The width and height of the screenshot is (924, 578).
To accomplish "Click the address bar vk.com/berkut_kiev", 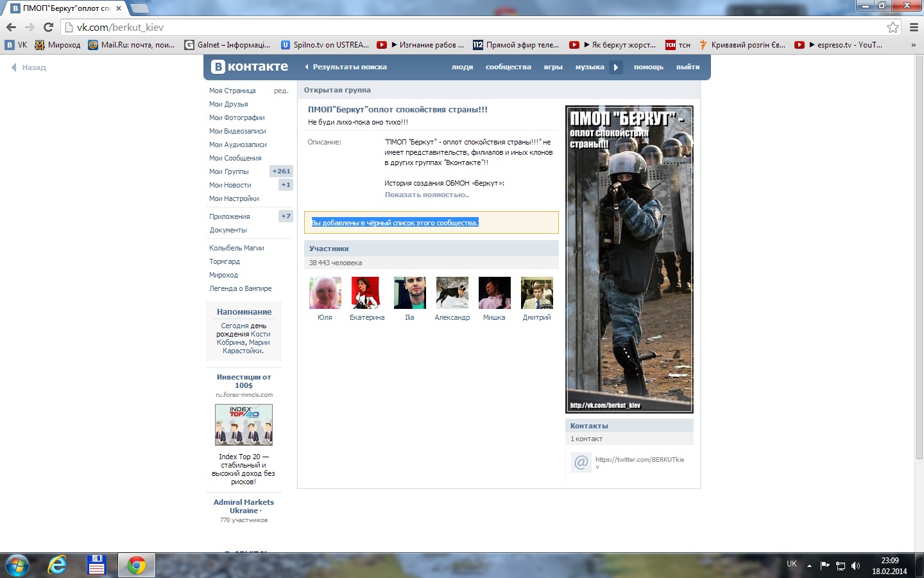I will [475, 27].
